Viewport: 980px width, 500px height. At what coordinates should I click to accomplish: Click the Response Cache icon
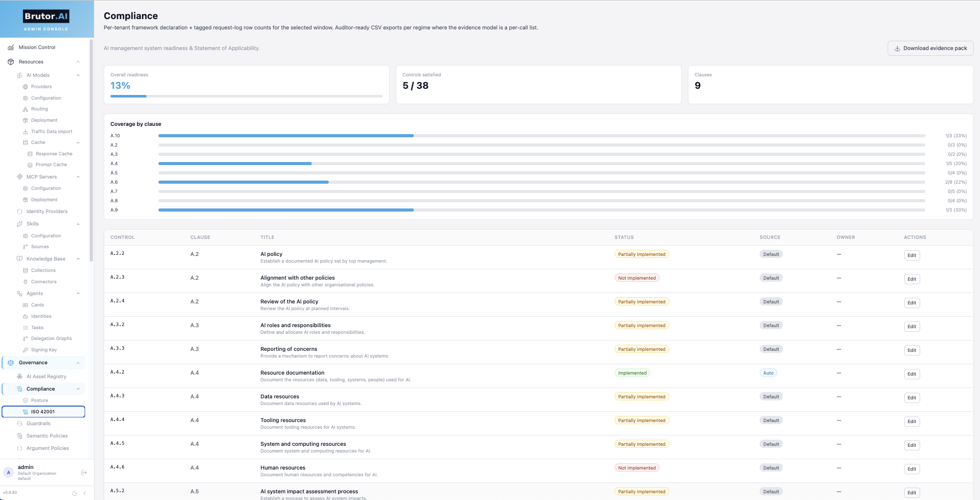click(30, 154)
